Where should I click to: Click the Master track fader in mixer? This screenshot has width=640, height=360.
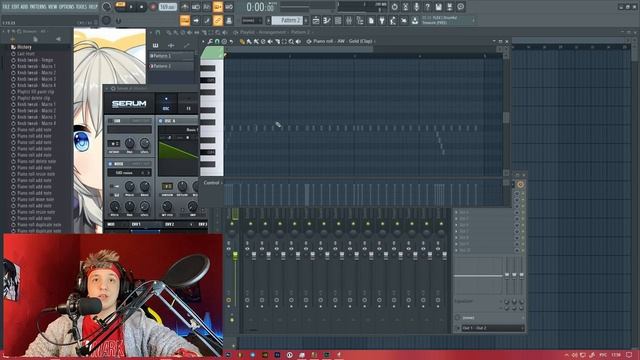point(236,256)
